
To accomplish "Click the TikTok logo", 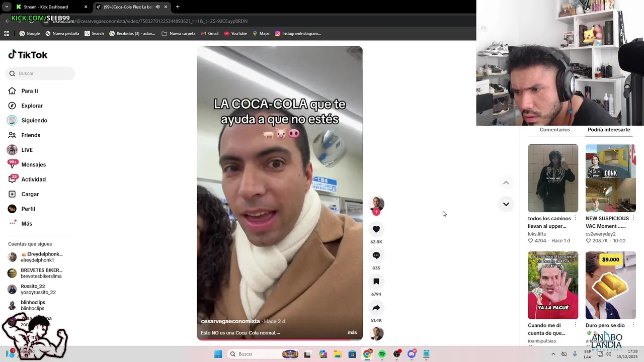I will 28,55.
